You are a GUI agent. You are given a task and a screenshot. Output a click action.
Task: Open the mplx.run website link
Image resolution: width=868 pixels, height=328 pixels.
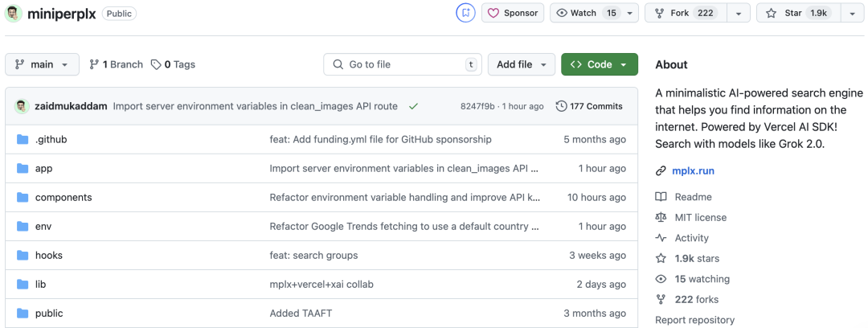pyautogui.click(x=693, y=171)
